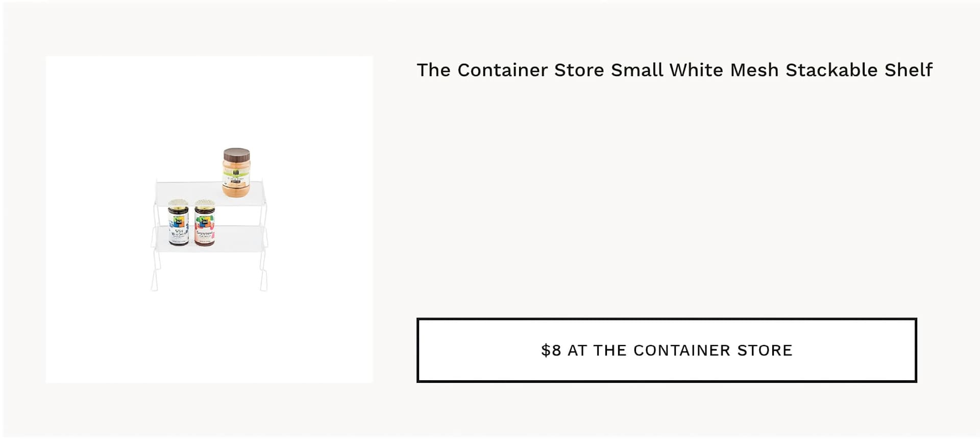
Task: Select the stackable shelf product image
Action: point(209,219)
